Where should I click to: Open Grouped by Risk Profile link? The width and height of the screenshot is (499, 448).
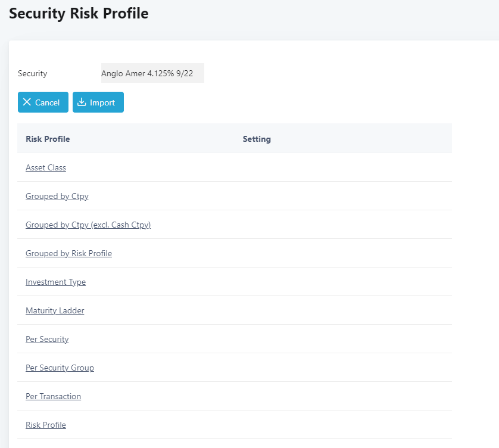[x=68, y=254]
